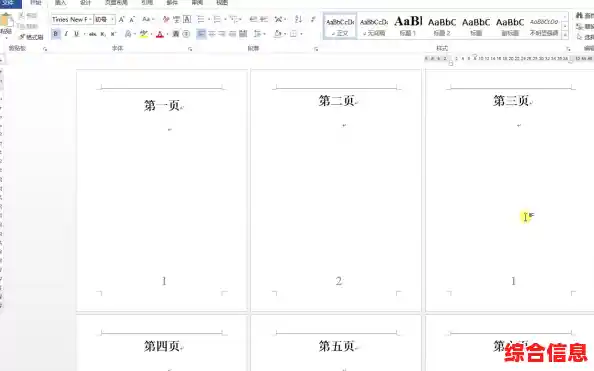Screen dimensions: 594x371
Task: Switch to the Insert ribbon tab
Action: tap(60, 3)
